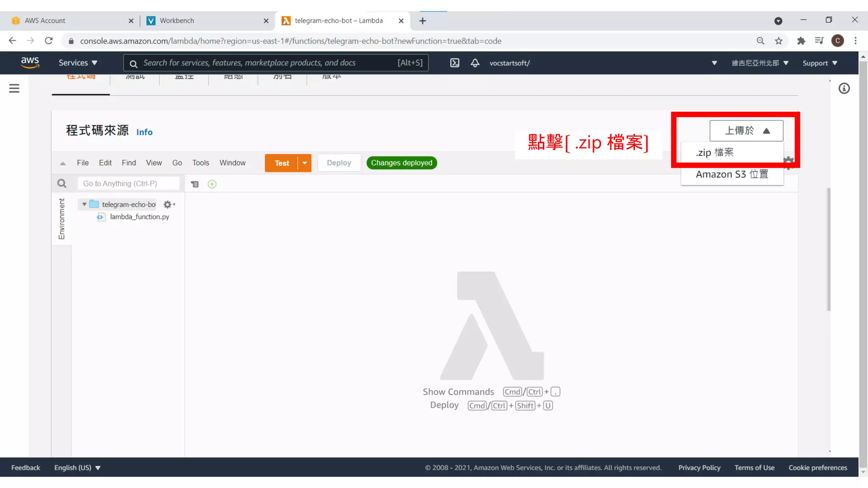868x488 pixels.
Task: Open Chrome three-dot menu
Action: [x=855, y=41]
